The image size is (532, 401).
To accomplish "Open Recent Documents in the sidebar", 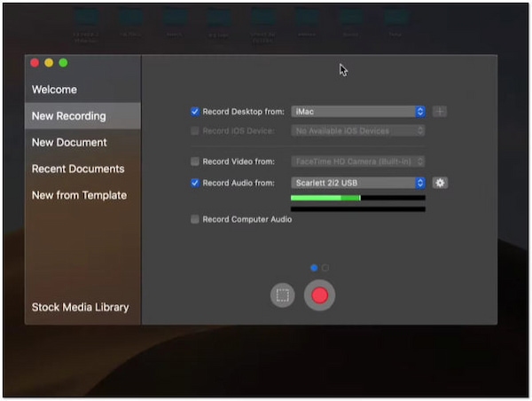I will coord(78,169).
